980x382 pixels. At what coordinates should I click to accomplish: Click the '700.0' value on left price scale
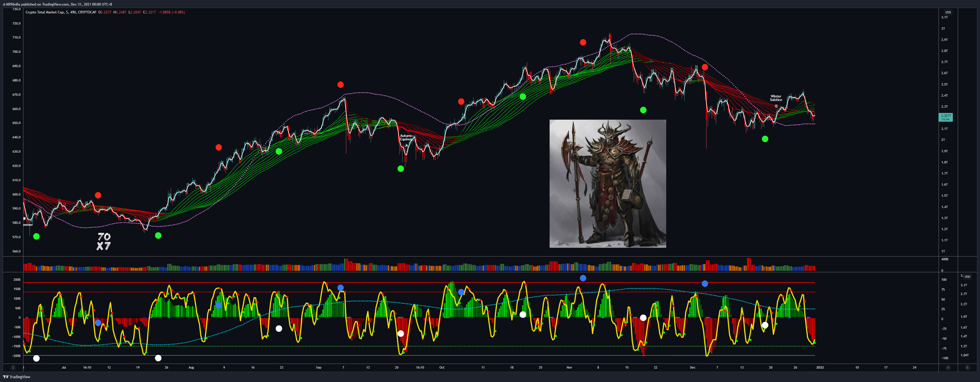click(16, 52)
